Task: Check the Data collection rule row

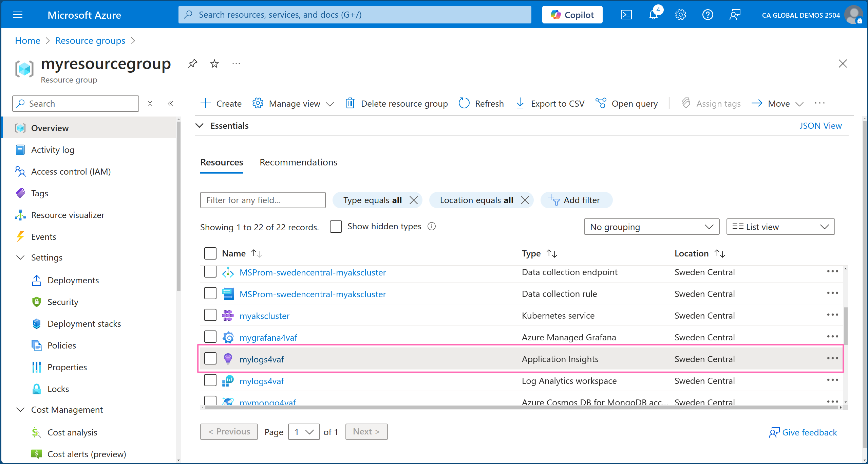Action: click(210, 293)
